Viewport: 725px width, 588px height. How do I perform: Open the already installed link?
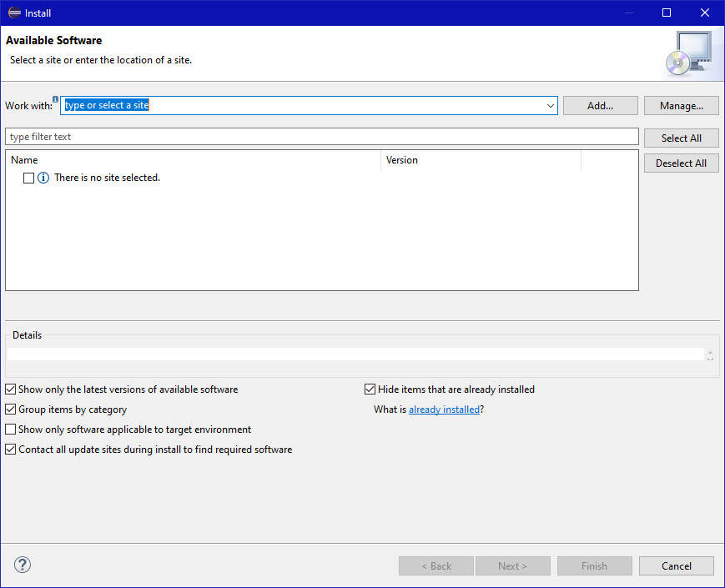pos(444,410)
